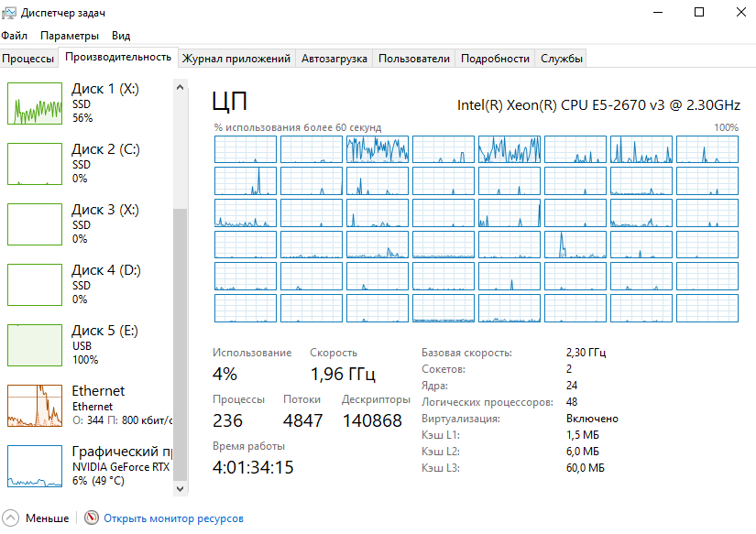The width and height of the screenshot is (756, 534).
Task: Click the first logical processor graph in top row
Action: pyautogui.click(x=246, y=149)
